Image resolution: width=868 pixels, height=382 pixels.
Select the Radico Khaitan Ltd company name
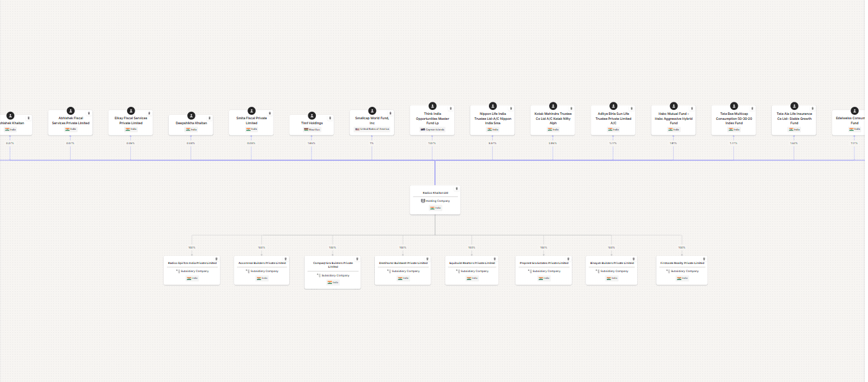(435, 193)
